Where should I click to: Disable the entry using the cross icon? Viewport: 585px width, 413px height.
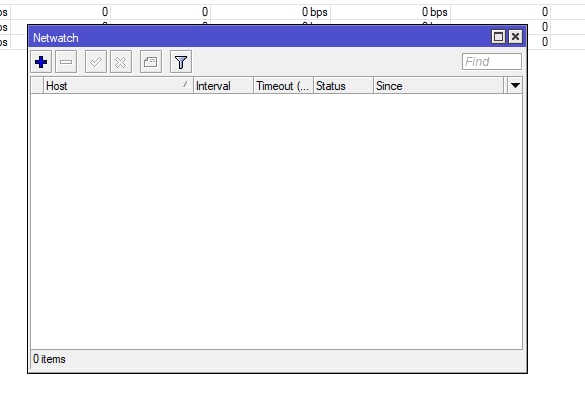point(121,62)
